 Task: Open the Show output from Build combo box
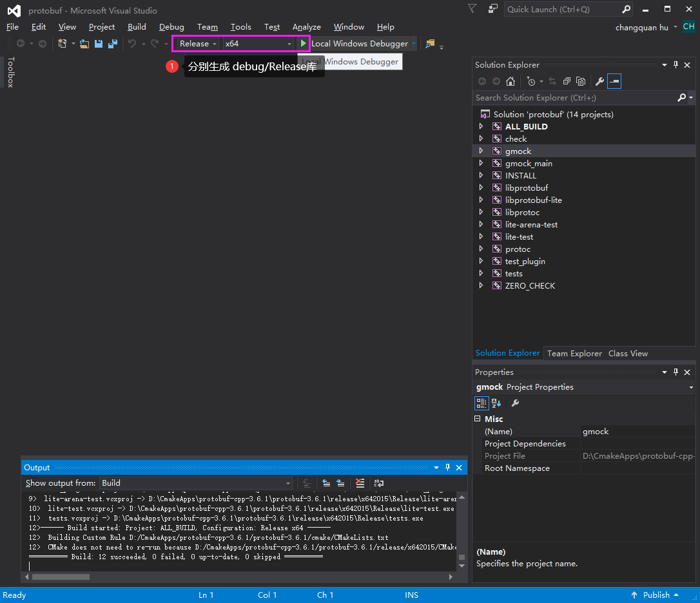pos(195,483)
